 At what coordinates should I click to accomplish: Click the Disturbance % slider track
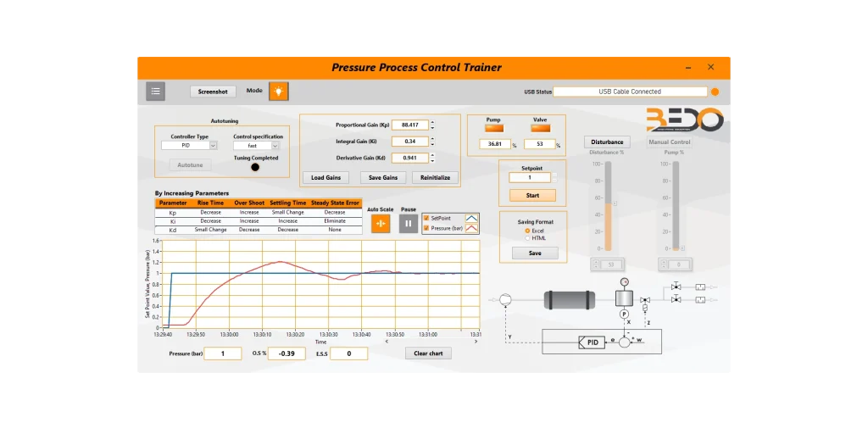(x=608, y=206)
